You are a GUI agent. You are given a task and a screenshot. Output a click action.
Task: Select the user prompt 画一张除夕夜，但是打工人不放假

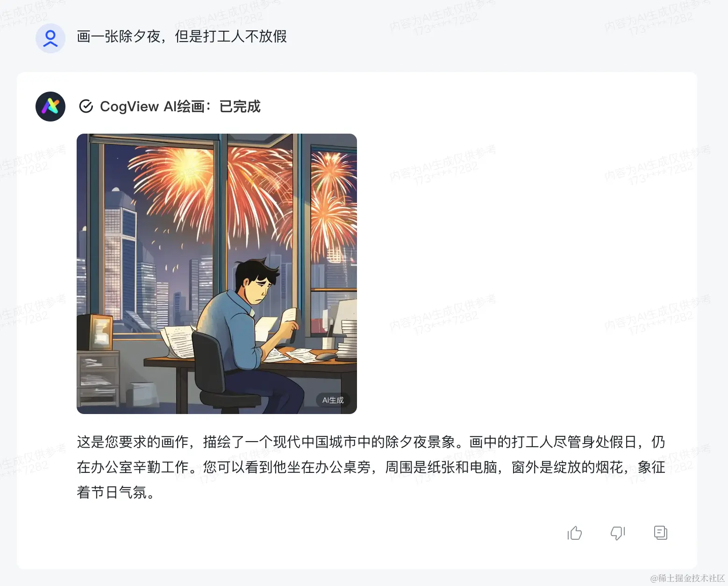(182, 36)
